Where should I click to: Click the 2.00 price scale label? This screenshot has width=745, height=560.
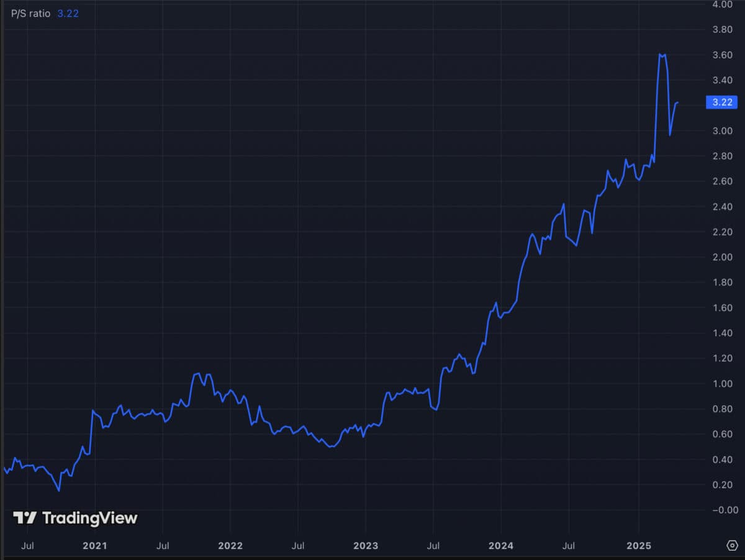[x=722, y=257]
